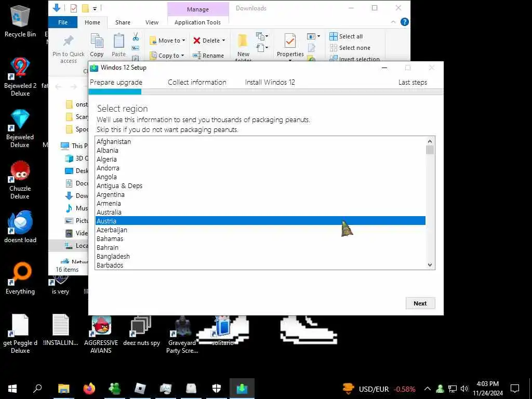Click Select none in Explorer ribbon
The image size is (532, 399).
pos(350,48)
